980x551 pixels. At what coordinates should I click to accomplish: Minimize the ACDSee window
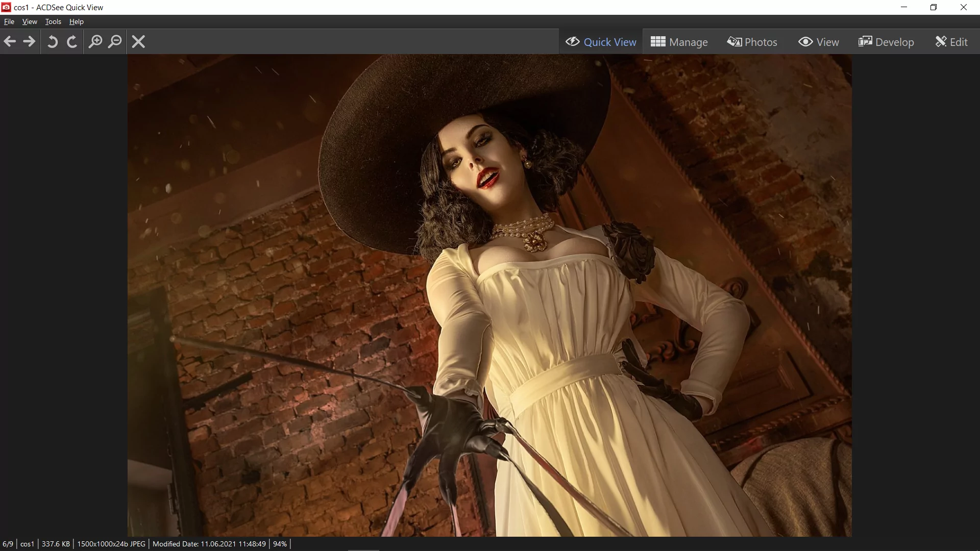[x=904, y=7]
